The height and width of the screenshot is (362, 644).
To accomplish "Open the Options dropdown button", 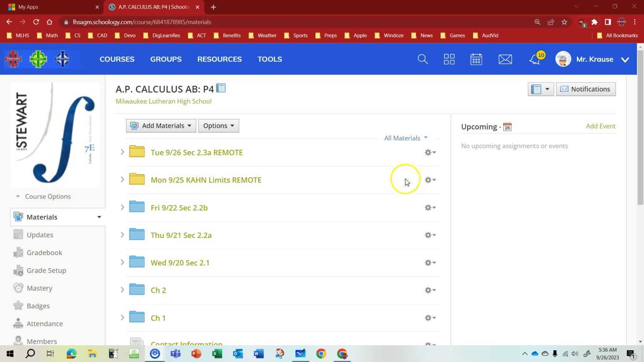I will 218,126.
